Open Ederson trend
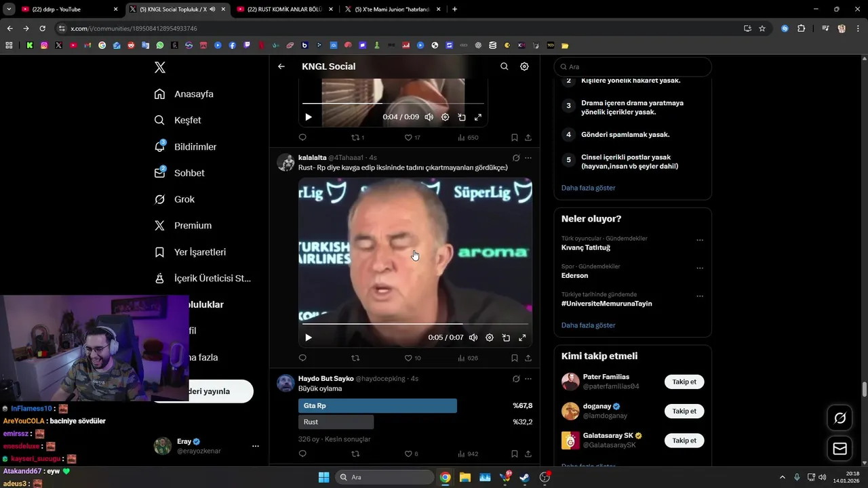The height and width of the screenshot is (488, 868). 574,275
